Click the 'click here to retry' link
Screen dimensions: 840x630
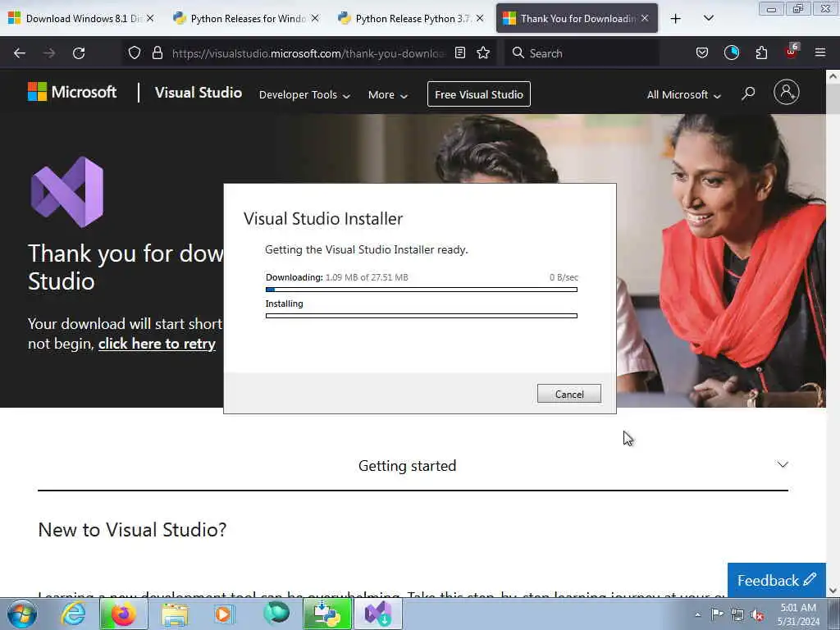157,344
